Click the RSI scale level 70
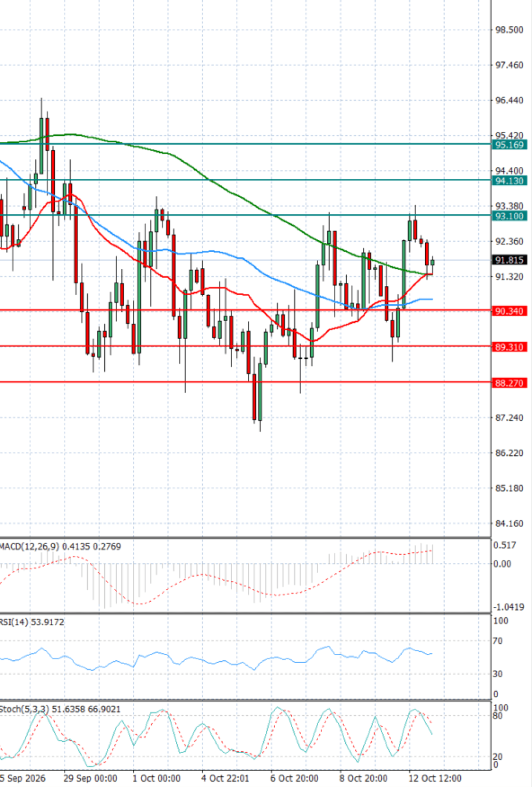 pos(497,641)
